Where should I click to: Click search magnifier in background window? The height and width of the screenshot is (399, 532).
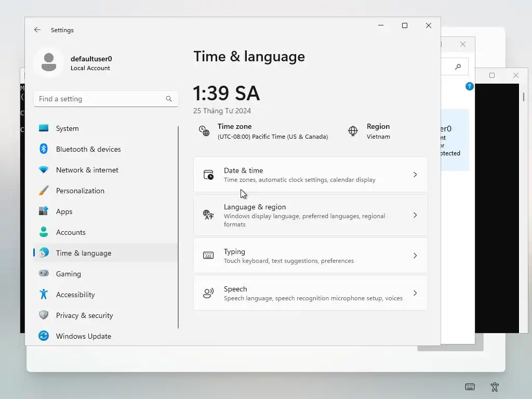pos(458,66)
